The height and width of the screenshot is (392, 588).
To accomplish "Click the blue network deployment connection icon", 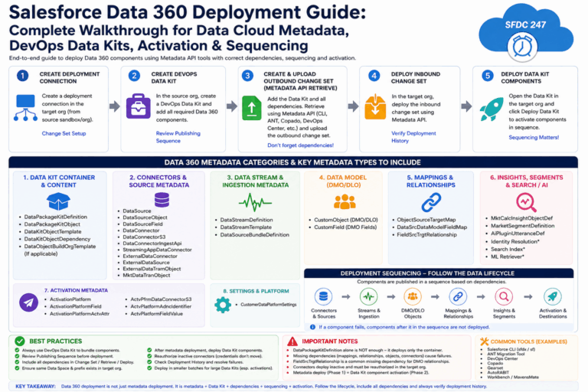I will 25,108.
